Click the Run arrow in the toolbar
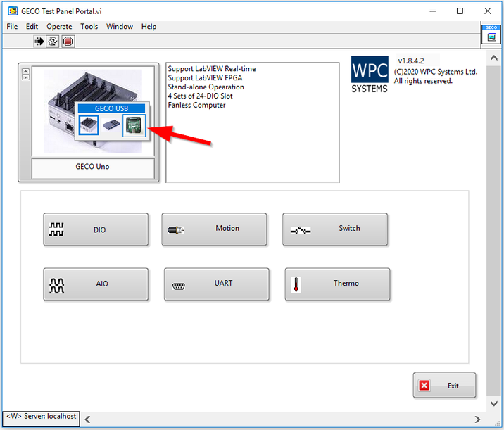 (39, 42)
